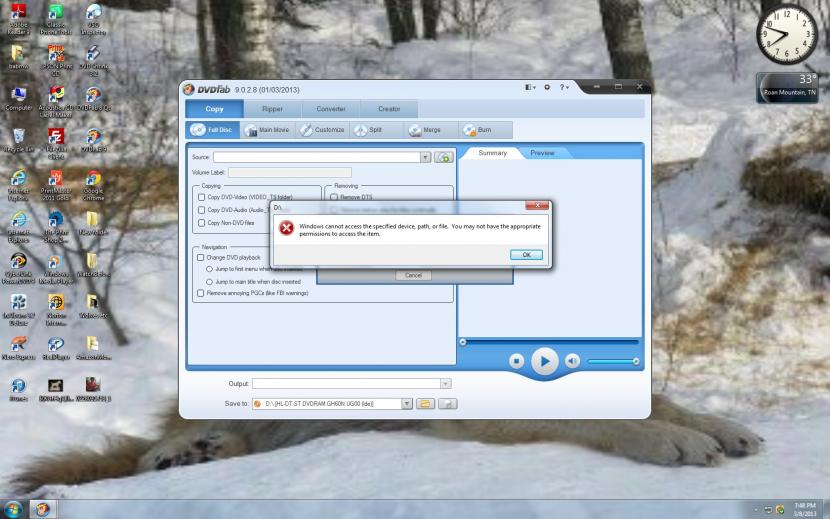Click the Adobe Reader desktop icon
The image size is (830, 519).
18,19
